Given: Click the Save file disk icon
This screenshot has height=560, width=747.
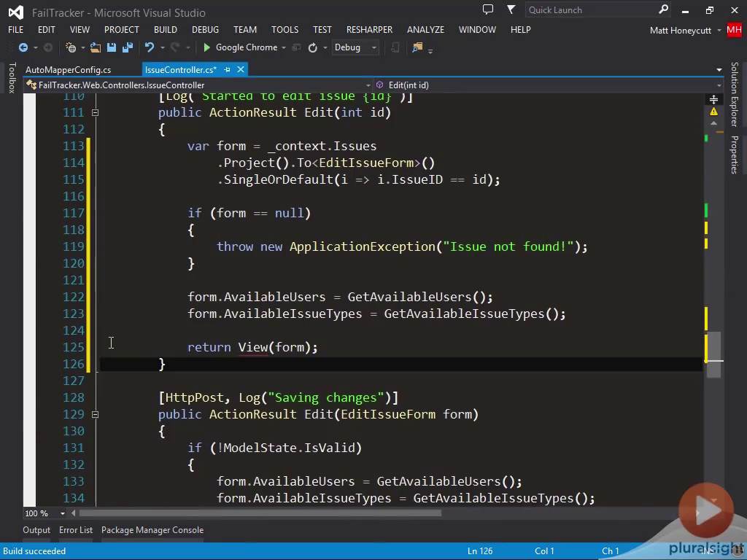Looking at the screenshot, I should [112, 47].
